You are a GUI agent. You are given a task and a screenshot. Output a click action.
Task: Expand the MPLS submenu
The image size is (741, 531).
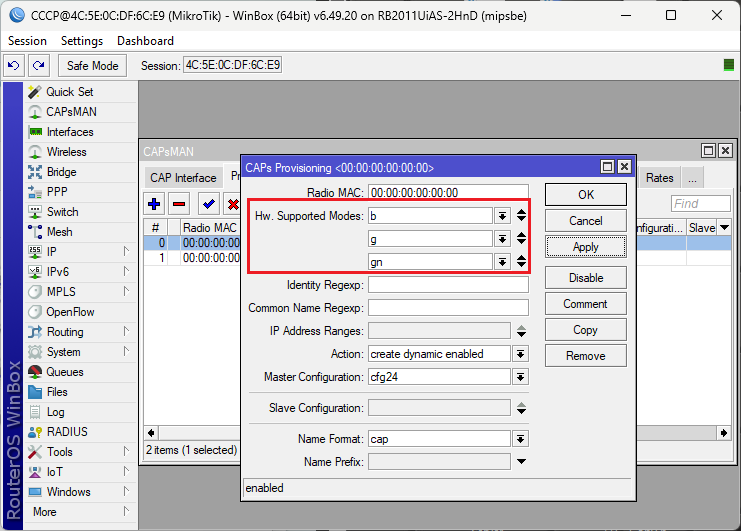click(126, 291)
